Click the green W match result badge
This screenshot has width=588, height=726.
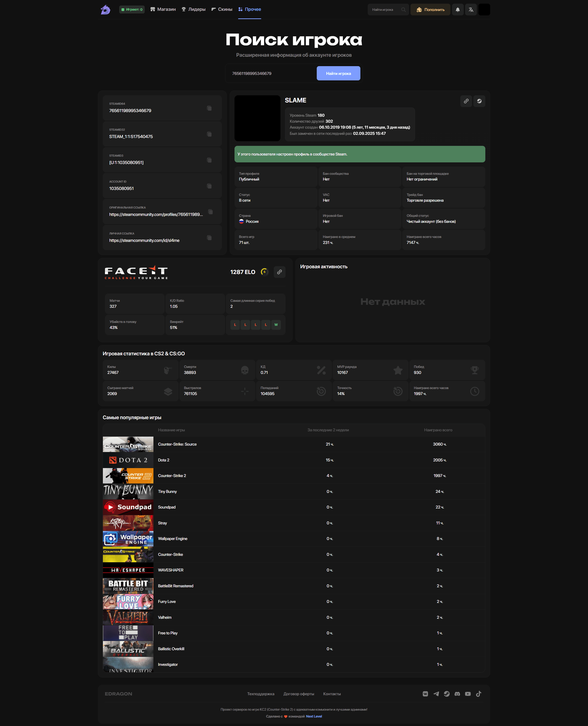(x=276, y=325)
